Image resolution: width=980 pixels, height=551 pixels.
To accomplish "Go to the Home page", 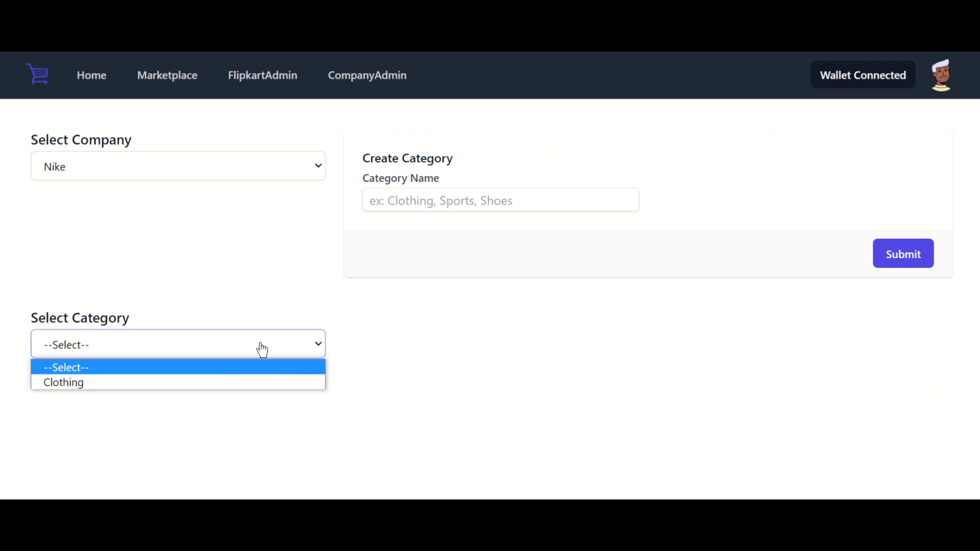I will (x=91, y=75).
